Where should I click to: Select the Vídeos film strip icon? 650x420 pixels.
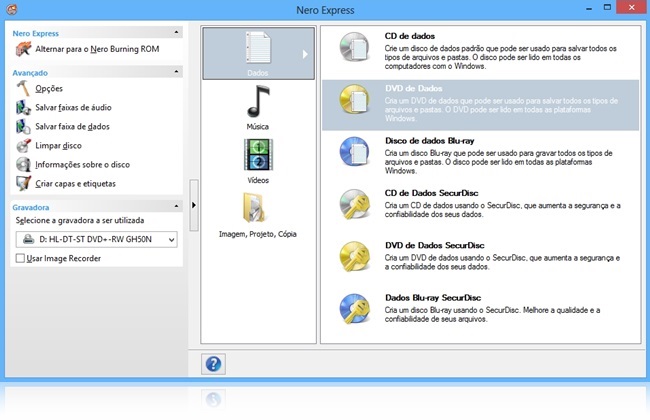coord(258,155)
